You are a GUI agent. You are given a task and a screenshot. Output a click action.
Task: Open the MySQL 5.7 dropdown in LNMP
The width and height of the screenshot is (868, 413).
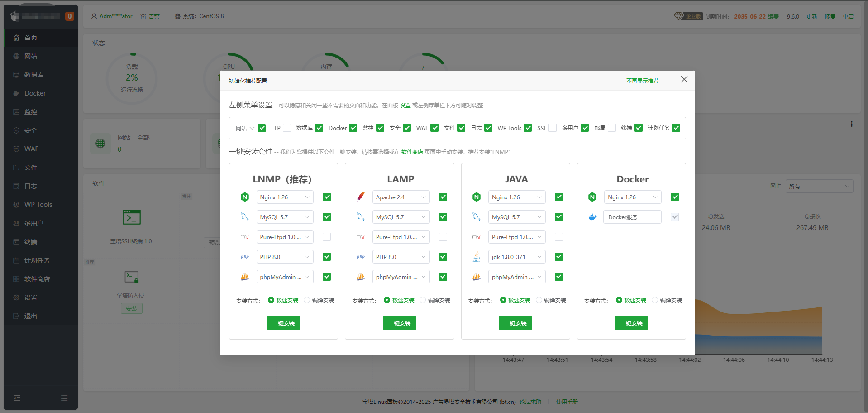click(x=285, y=217)
